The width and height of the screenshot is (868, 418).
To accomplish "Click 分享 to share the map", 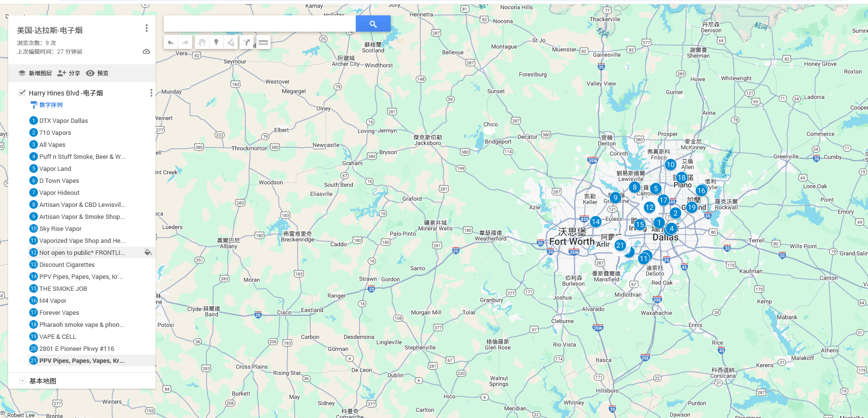I will click(x=69, y=73).
